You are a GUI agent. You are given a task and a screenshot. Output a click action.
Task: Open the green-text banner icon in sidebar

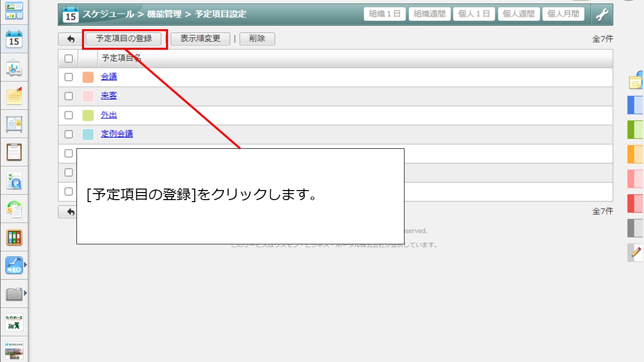pyautogui.click(x=14, y=322)
